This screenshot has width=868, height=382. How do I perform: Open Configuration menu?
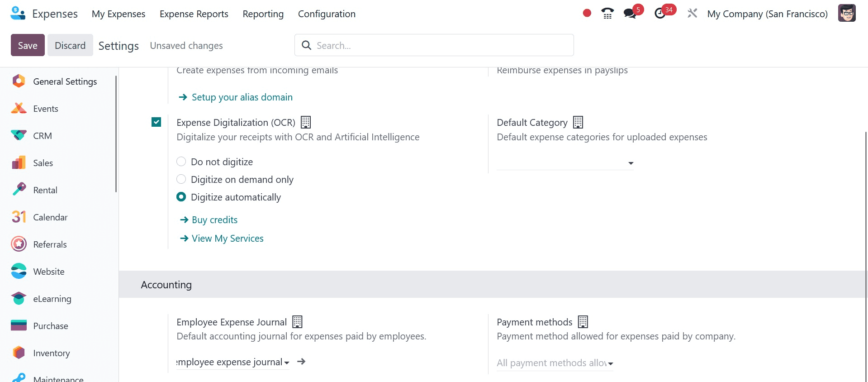click(327, 14)
